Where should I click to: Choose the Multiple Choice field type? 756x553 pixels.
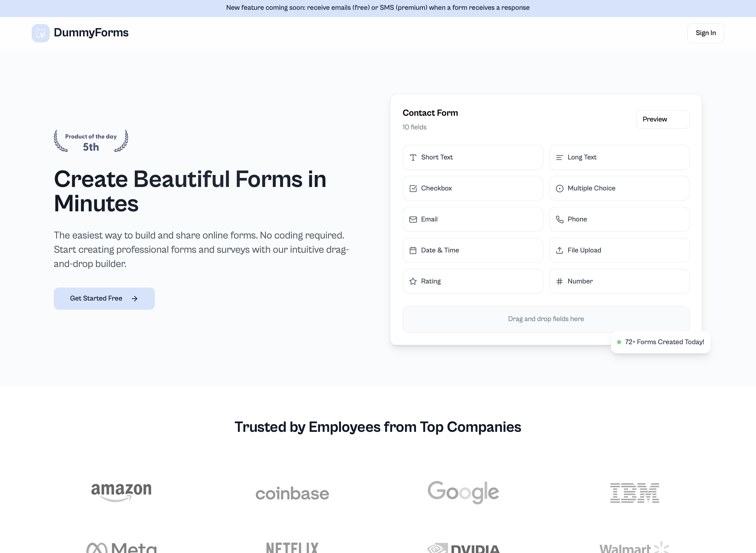click(x=619, y=188)
